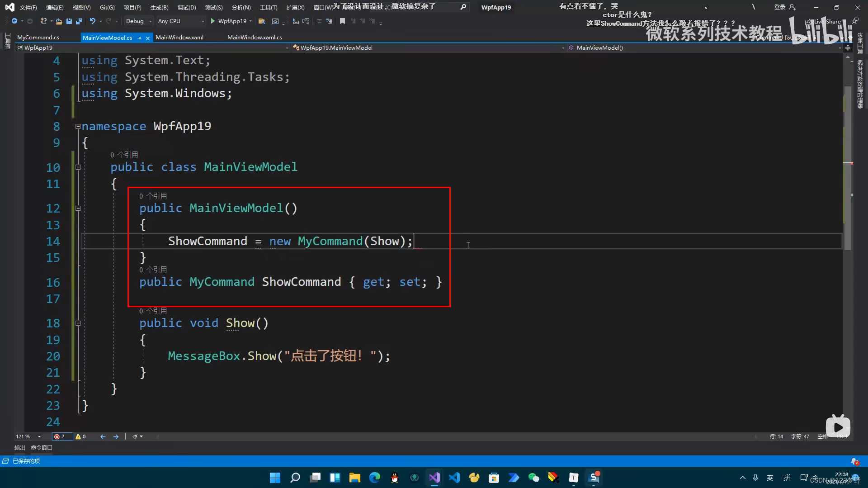868x488 pixels.
Task: Open WeChat from taskbar
Action: coord(533,478)
